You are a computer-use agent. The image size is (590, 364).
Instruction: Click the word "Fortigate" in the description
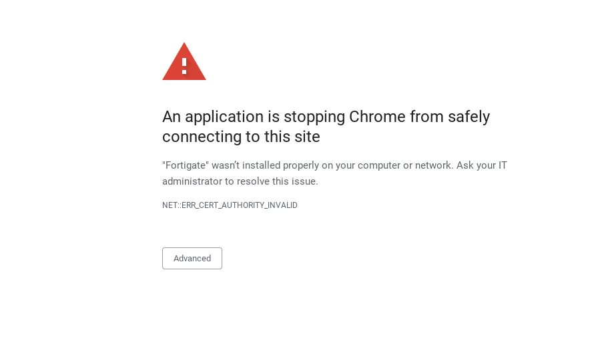[x=186, y=165]
